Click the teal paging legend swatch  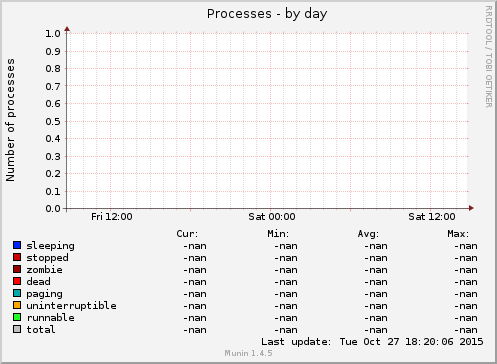coord(17,293)
